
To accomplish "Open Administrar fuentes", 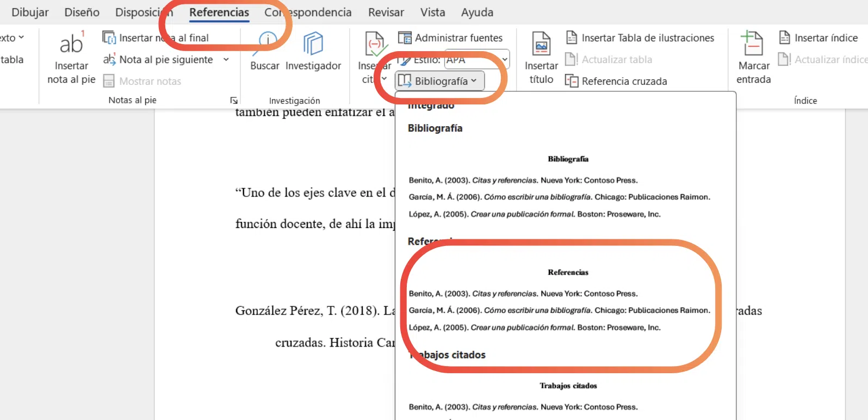I will (x=451, y=38).
